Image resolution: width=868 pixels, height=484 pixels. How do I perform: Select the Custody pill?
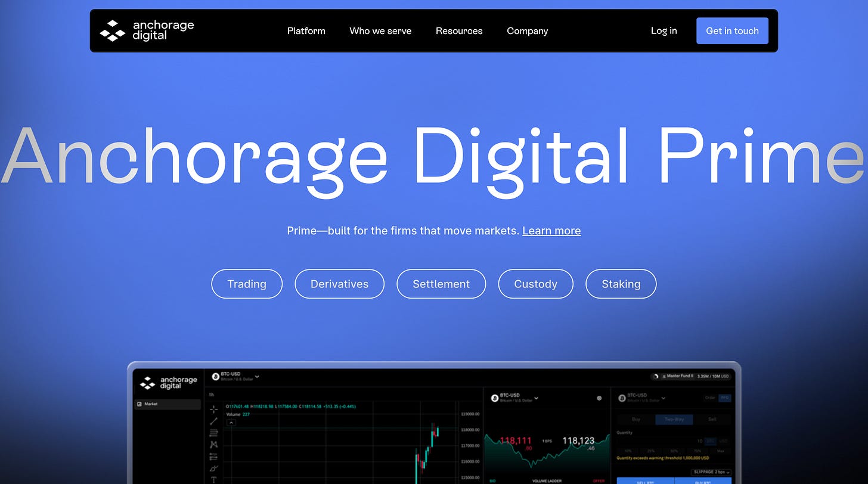click(x=536, y=284)
